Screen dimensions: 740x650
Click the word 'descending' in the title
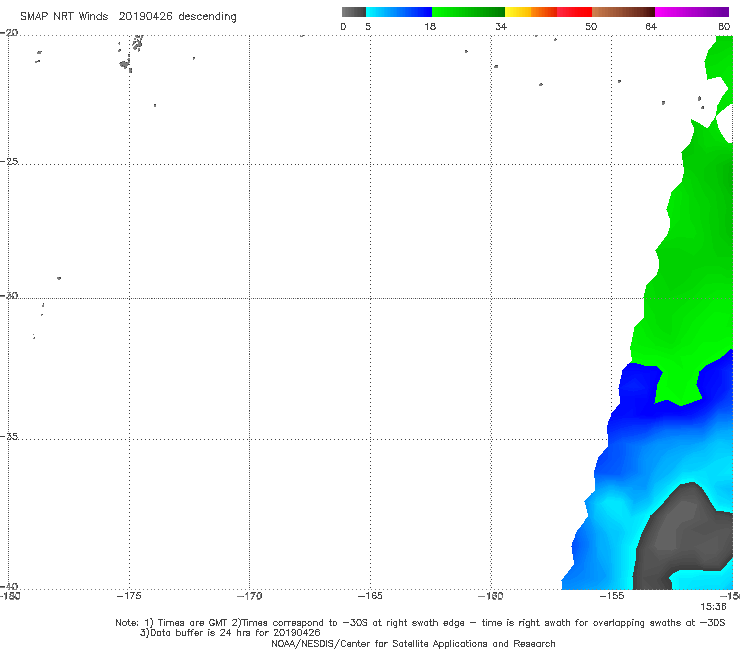tap(207, 17)
